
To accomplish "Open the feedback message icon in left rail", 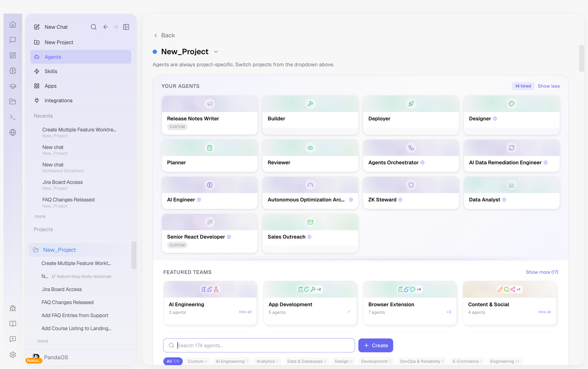I will (13, 339).
